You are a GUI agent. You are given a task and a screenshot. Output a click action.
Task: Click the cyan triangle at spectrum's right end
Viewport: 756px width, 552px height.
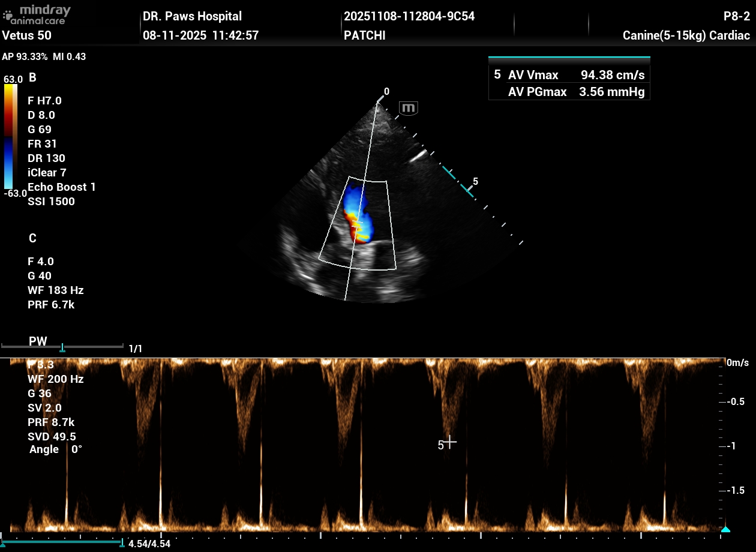(x=725, y=529)
